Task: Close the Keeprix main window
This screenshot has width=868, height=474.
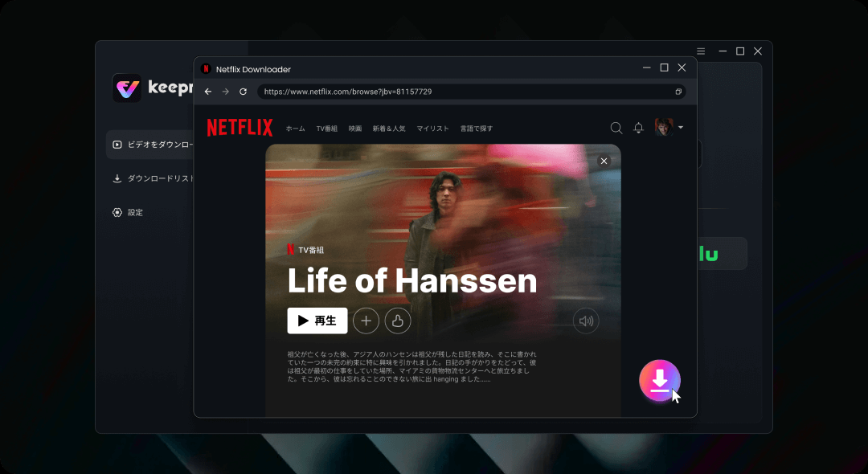Action: [x=758, y=51]
